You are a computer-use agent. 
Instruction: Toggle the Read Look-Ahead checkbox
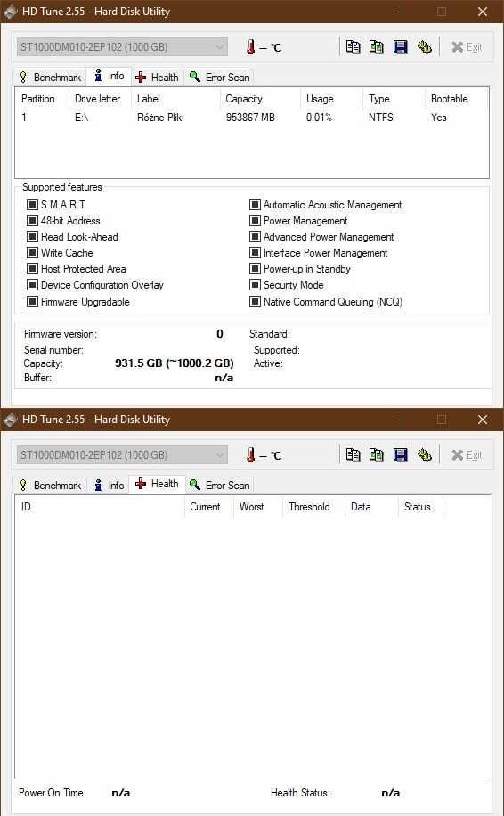[x=32, y=237]
